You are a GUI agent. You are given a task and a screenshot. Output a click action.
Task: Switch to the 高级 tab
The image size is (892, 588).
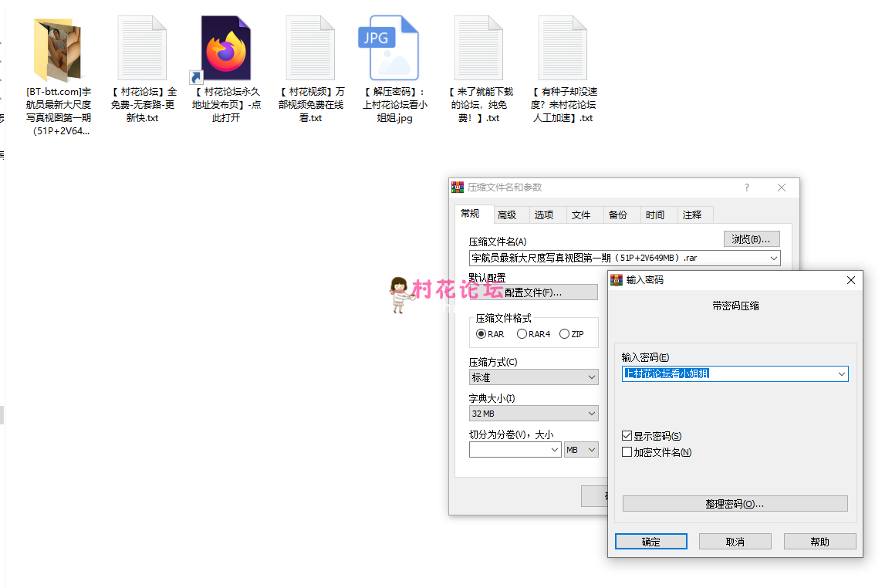pyautogui.click(x=507, y=215)
